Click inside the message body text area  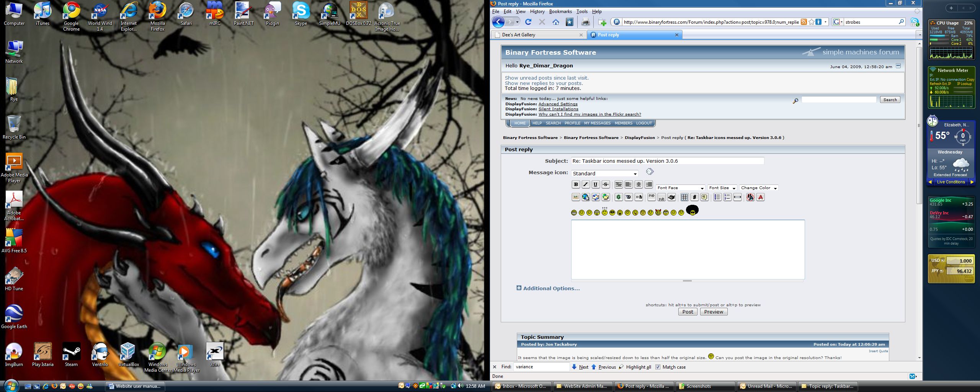[x=688, y=250]
